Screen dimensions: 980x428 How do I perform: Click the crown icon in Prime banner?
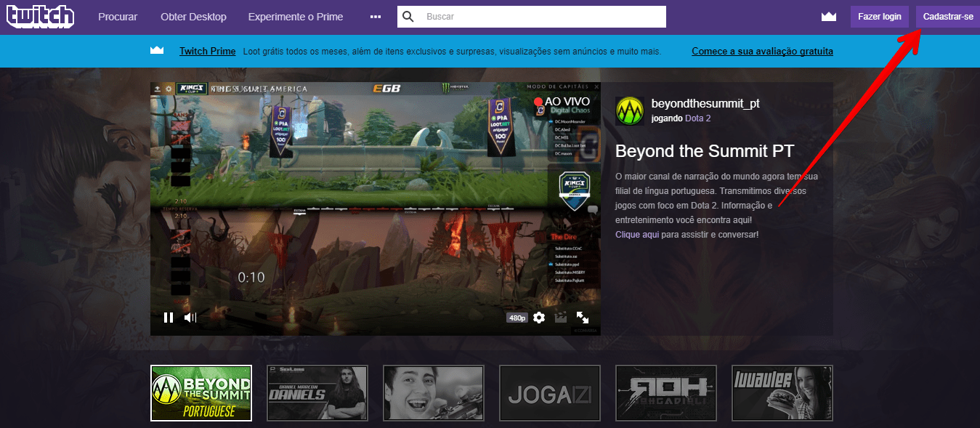tap(157, 51)
